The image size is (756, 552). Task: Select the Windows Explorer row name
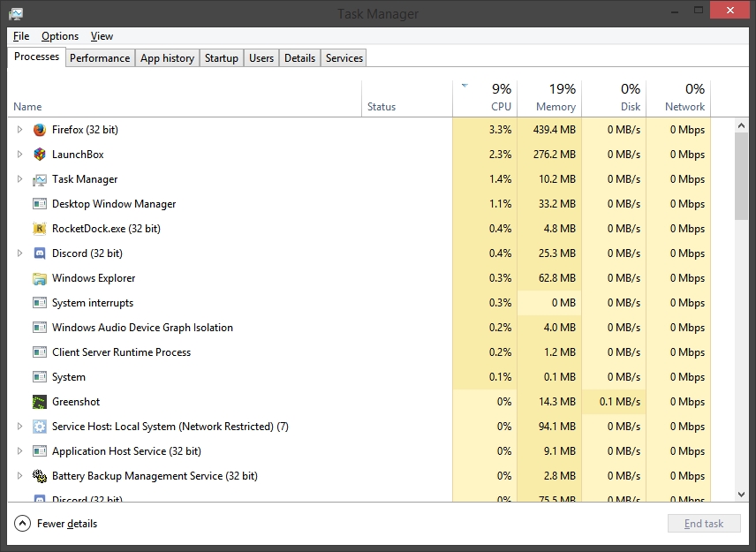(94, 278)
